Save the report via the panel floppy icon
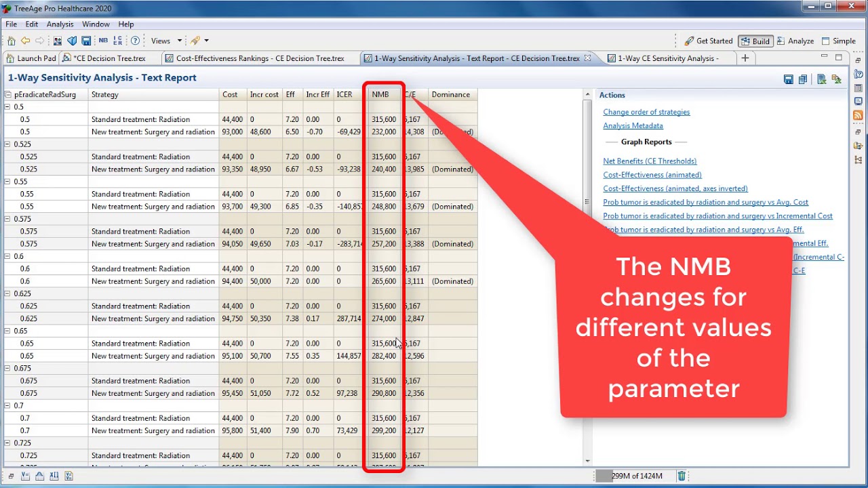 coord(788,79)
